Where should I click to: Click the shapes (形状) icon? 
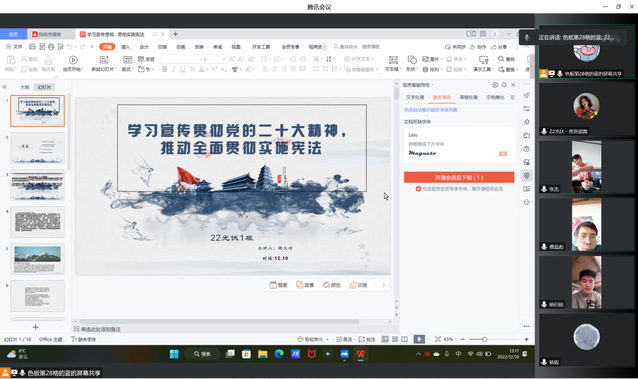(x=412, y=60)
